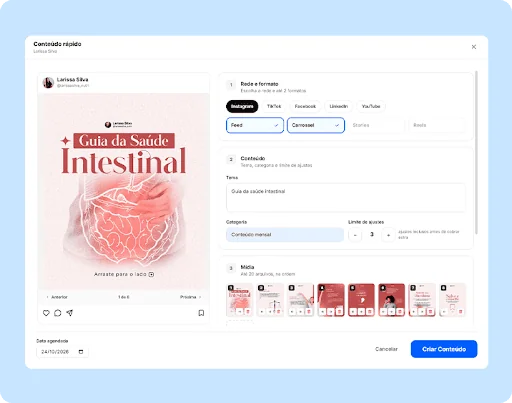512x403 pixels.
Task: Move media thumbnail 4 backward in order
Action: click(x=322, y=311)
